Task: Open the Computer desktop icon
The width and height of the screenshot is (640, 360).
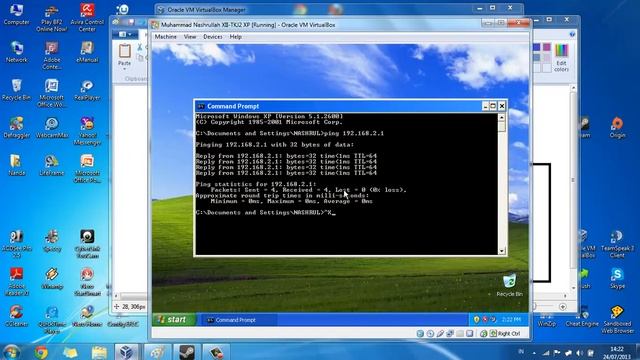Action: [x=16, y=15]
